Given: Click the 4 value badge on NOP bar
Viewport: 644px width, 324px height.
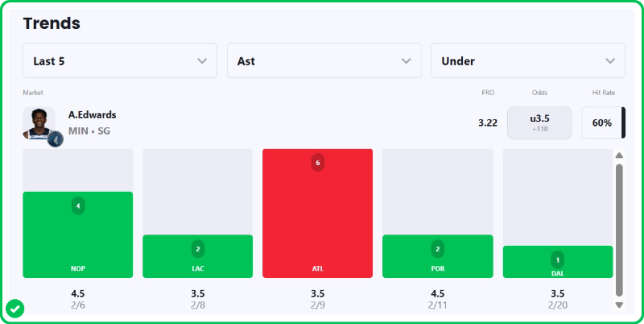Looking at the screenshot, I should [78, 206].
